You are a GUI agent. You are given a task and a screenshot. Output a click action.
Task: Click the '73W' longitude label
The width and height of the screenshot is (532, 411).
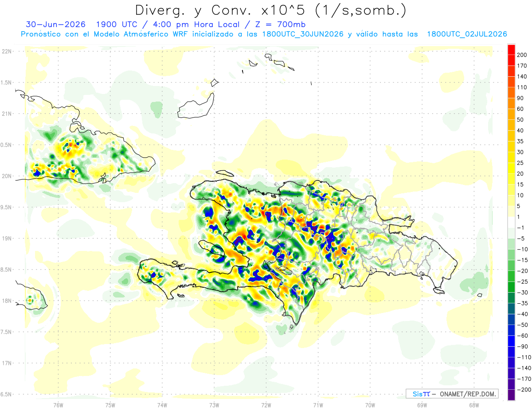tap(214, 404)
